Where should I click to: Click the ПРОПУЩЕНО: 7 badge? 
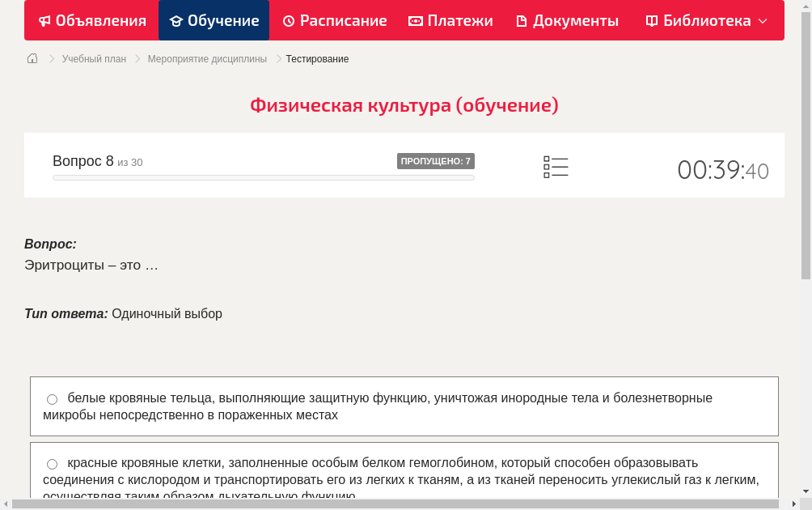tap(435, 161)
